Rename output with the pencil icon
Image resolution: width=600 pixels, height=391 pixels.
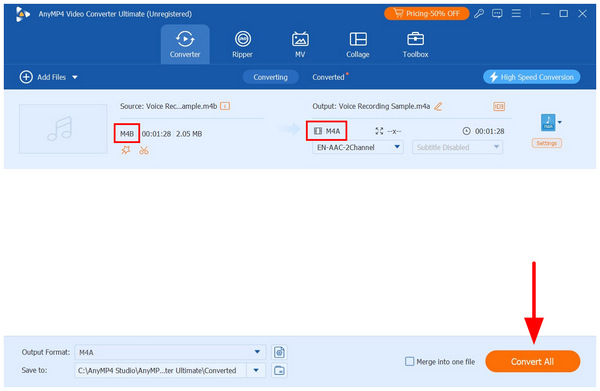point(438,106)
